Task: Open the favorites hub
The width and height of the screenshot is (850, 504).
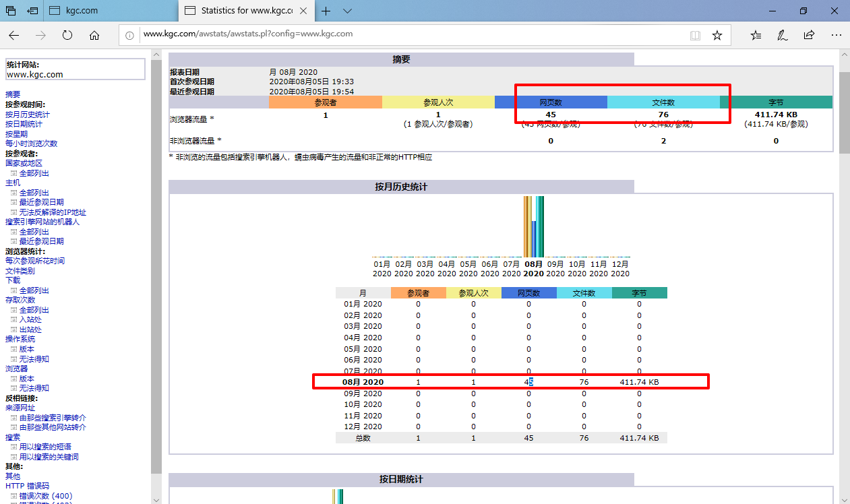Action: tap(756, 35)
